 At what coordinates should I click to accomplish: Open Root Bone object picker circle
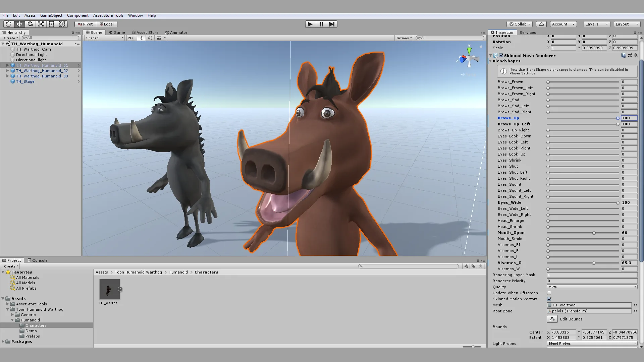coord(635,311)
